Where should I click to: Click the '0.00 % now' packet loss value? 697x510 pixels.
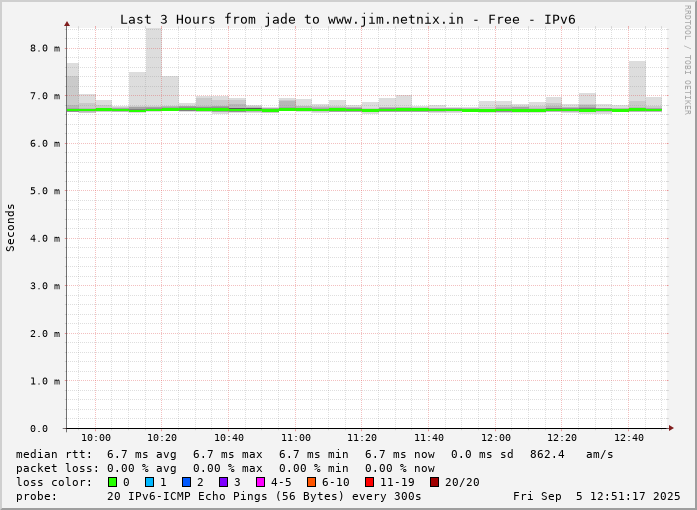click(x=400, y=468)
